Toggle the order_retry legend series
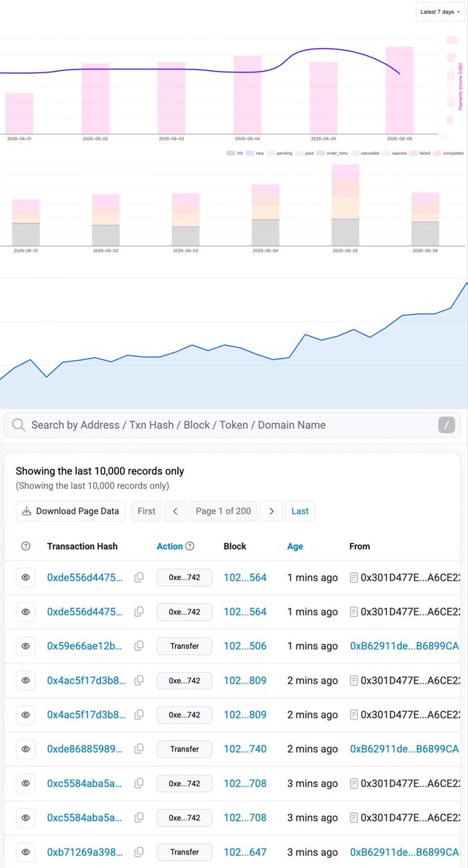The width and height of the screenshot is (468, 868). (x=333, y=153)
